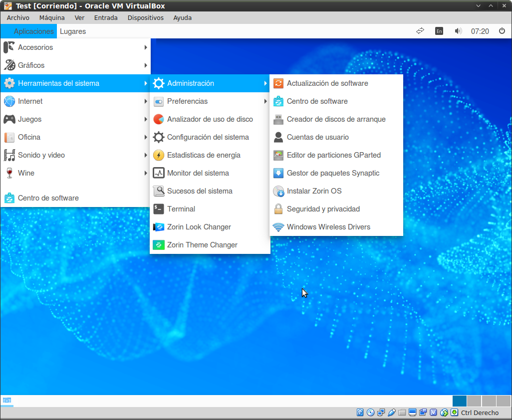Click the Monitor del sistema icon

159,173
